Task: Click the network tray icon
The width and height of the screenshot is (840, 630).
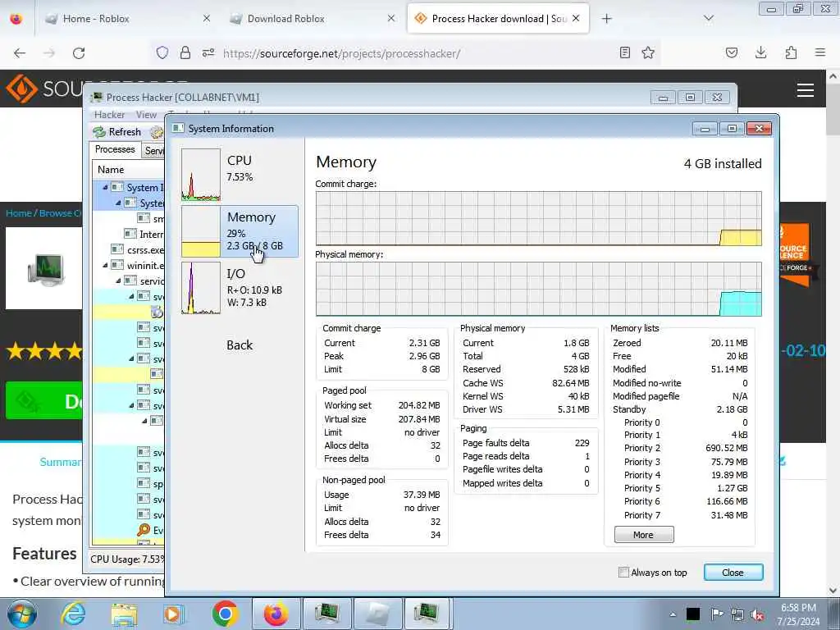Action: point(737,614)
